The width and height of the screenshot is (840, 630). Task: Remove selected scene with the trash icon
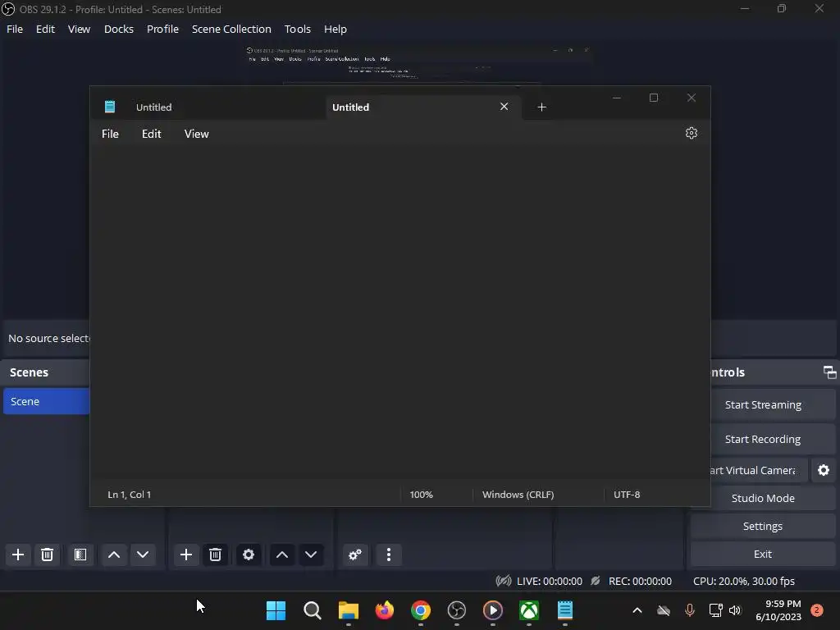pyautogui.click(x=47, y=555)
